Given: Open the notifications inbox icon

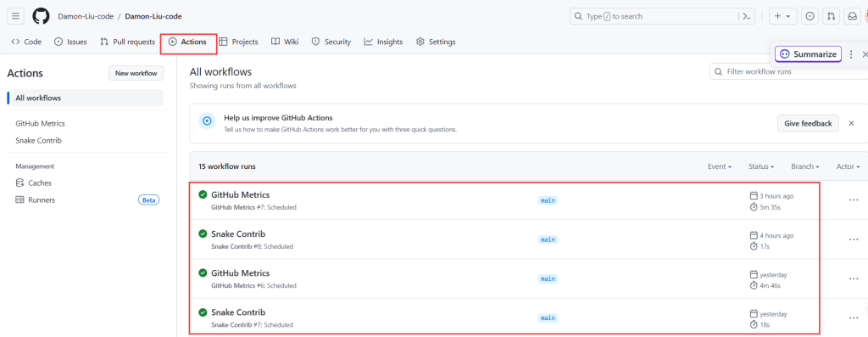Looking at the screenshot, I should pos(853,17).
